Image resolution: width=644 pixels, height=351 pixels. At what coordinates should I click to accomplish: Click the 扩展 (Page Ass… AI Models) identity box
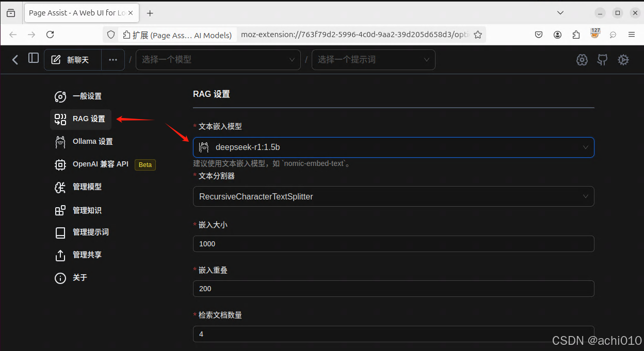point(178,35)
